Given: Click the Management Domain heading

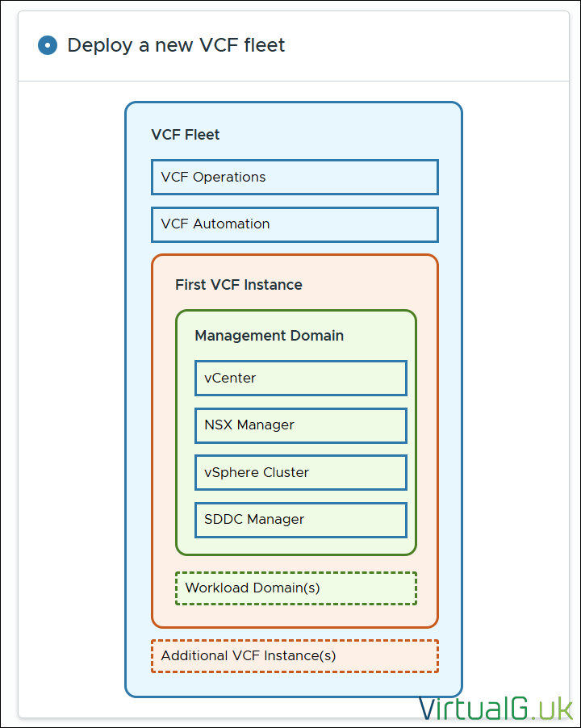Looking at the screenshot, I should pos(270,336).
